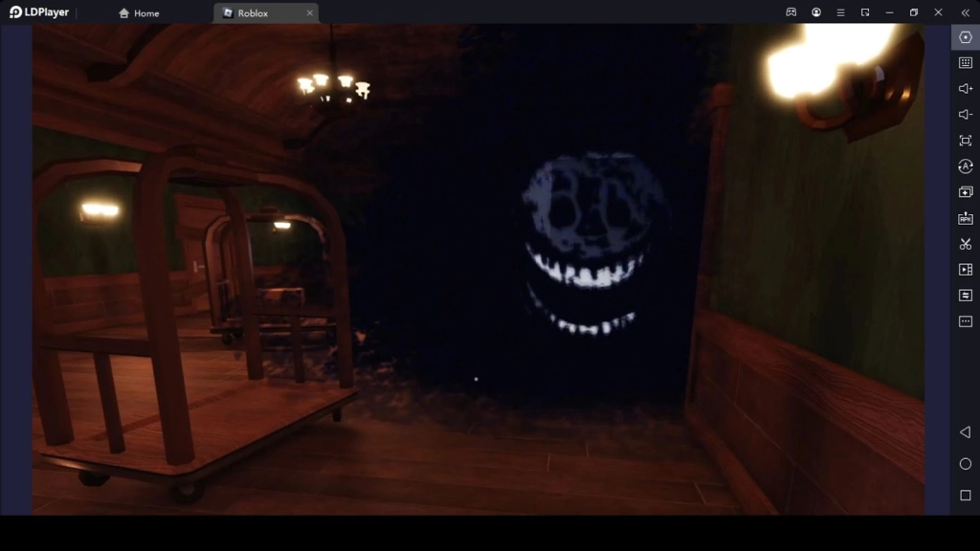
Task: Open the multi-instance manager icon
Action: pos(965,192)
